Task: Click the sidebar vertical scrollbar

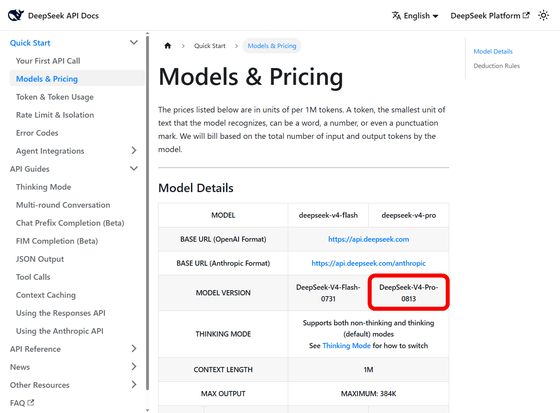Action: 148,213
